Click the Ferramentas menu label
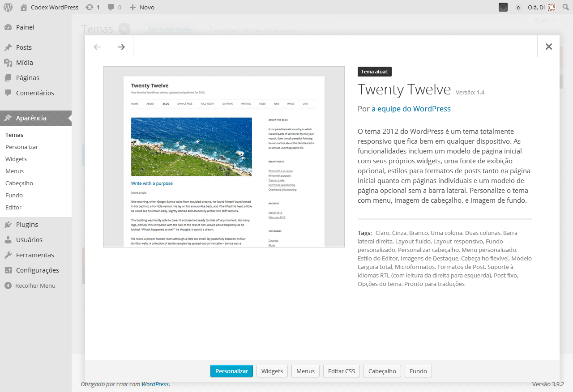This screenshot has height=392, width=573. point(35,255)
